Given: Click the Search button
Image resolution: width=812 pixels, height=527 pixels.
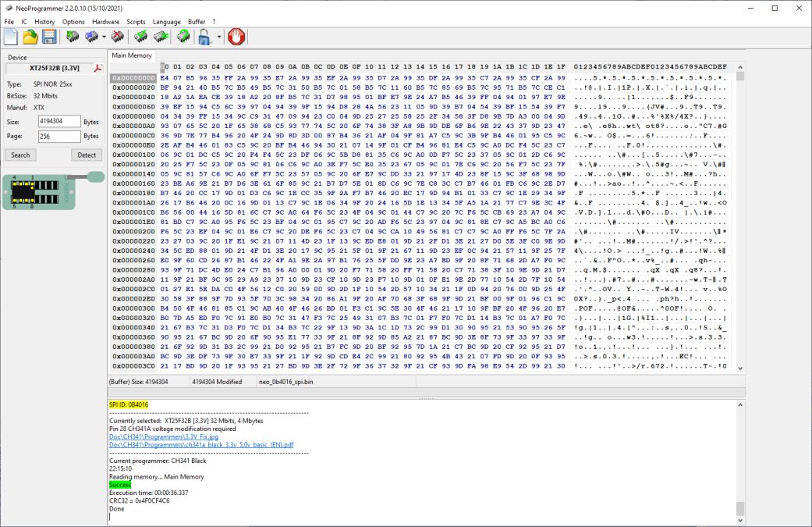Looking at the screenshot, I should (x=20, y=155).
